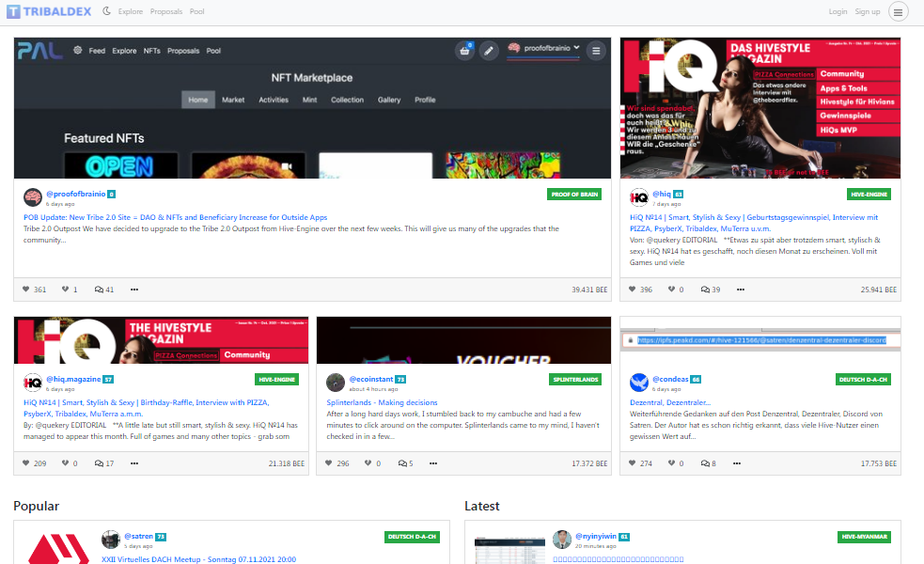
Task: Open the HiQ Das Hivestyle Magazin cover image
Action: [x=760, y=108]
